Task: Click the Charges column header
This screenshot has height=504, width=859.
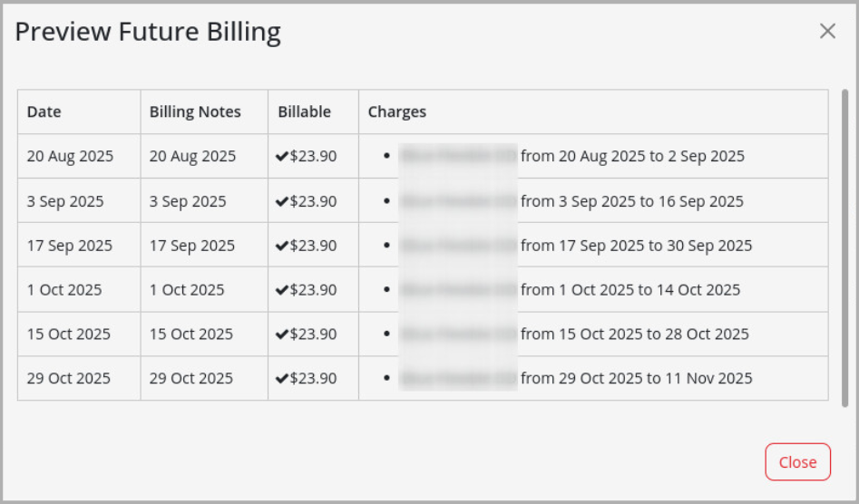Action: coord(396,112)
